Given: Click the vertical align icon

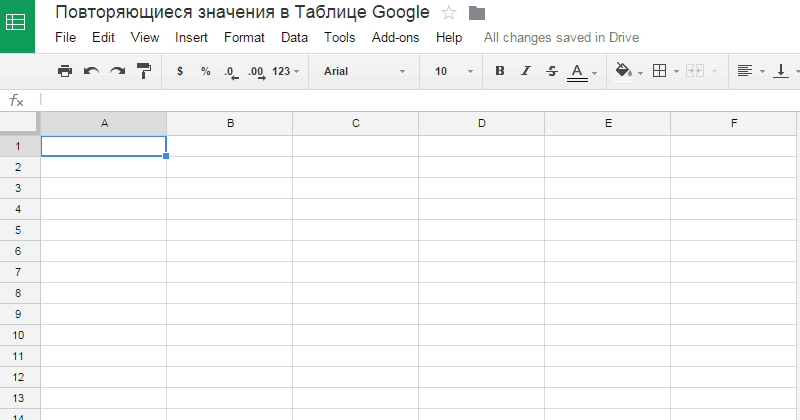Looking at the screenshot, I should click(x=781, y=71).
